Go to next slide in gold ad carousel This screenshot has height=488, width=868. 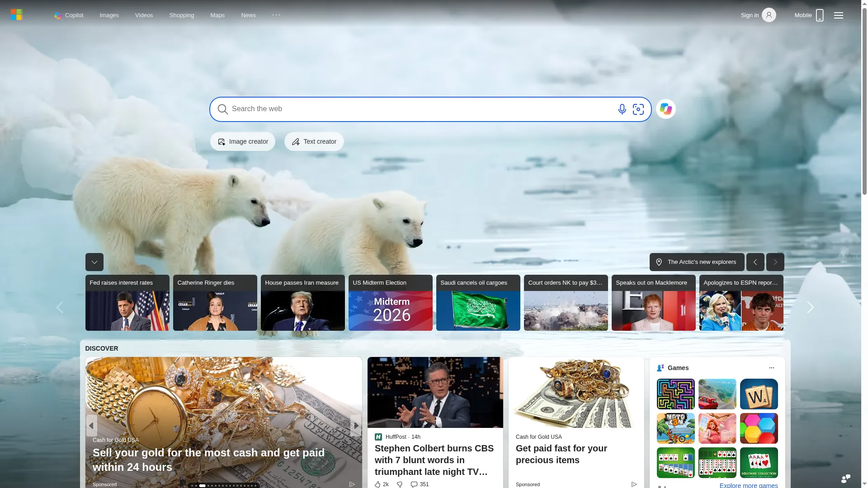pos(356,426)
